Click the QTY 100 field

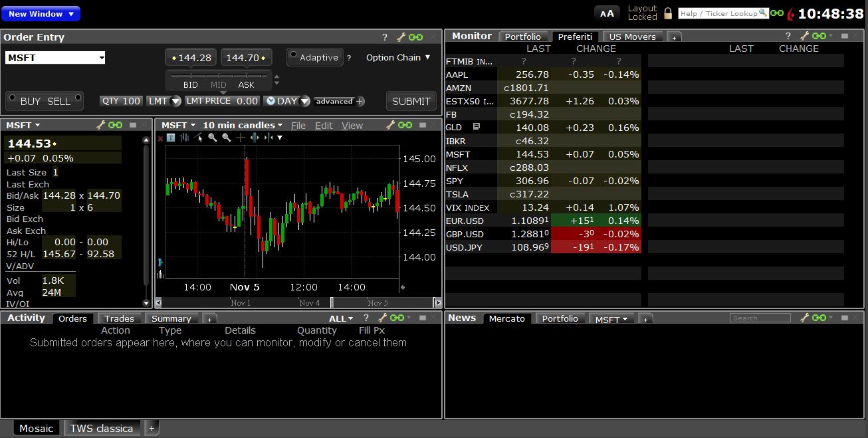pyautogui.click(x=121, y=101)
